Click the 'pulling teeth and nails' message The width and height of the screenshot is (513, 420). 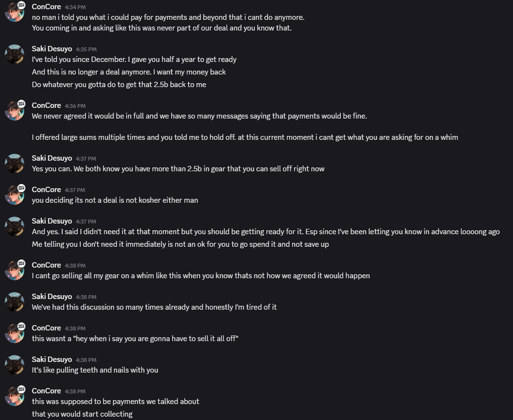pyautogui.click(x=95, y=370)
